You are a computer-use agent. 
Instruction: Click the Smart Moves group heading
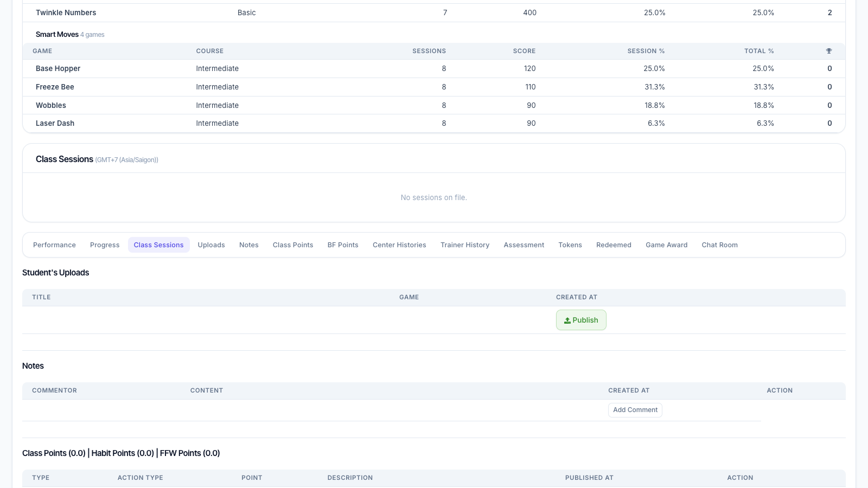coord(57,34)
